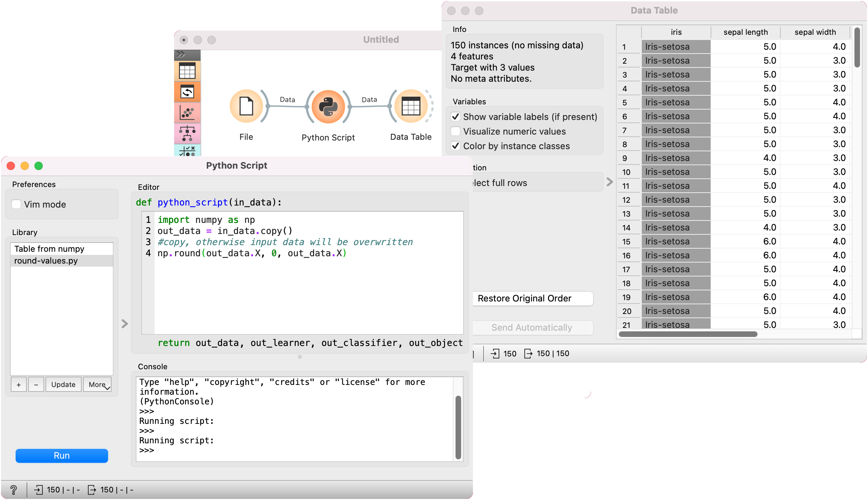Open the Visualize category scatter icon
Screen dimensions: 868x500
187,113
